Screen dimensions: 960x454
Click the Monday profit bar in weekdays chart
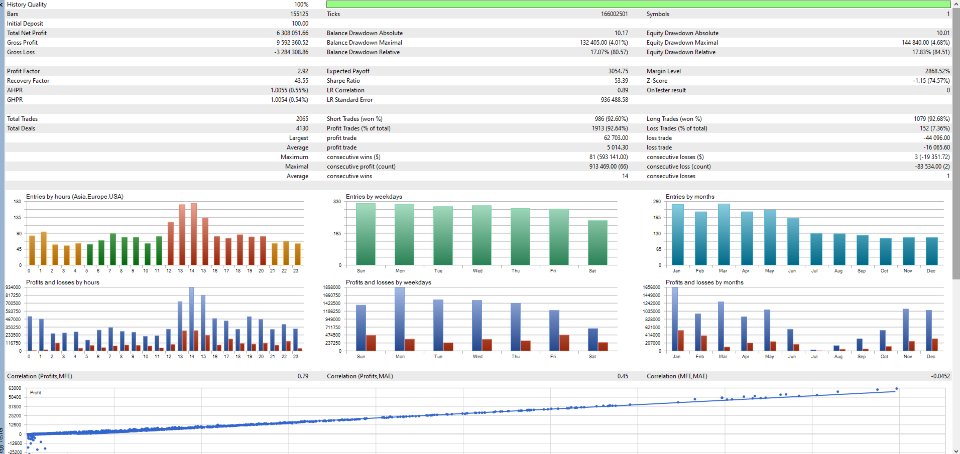pos(400,319)
